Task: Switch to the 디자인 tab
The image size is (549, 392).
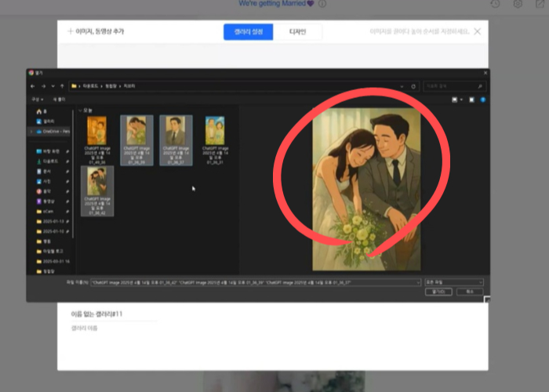Action: click(298, 32)
